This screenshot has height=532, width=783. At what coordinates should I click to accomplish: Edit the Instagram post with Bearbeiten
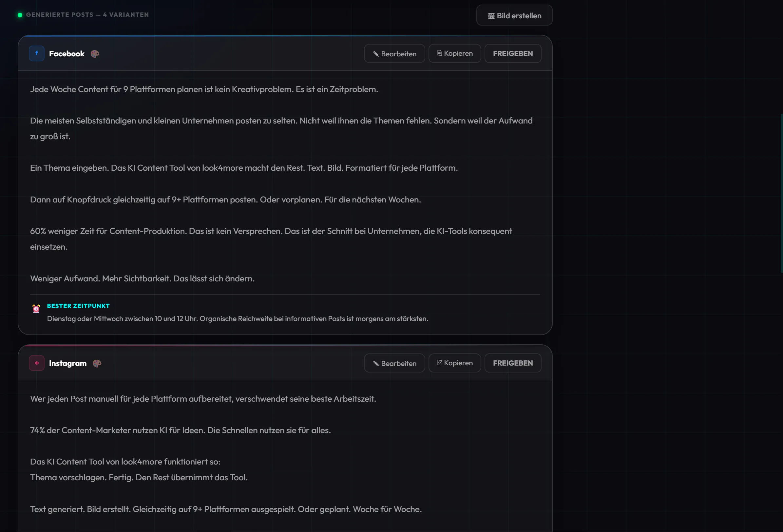point(394,363)
